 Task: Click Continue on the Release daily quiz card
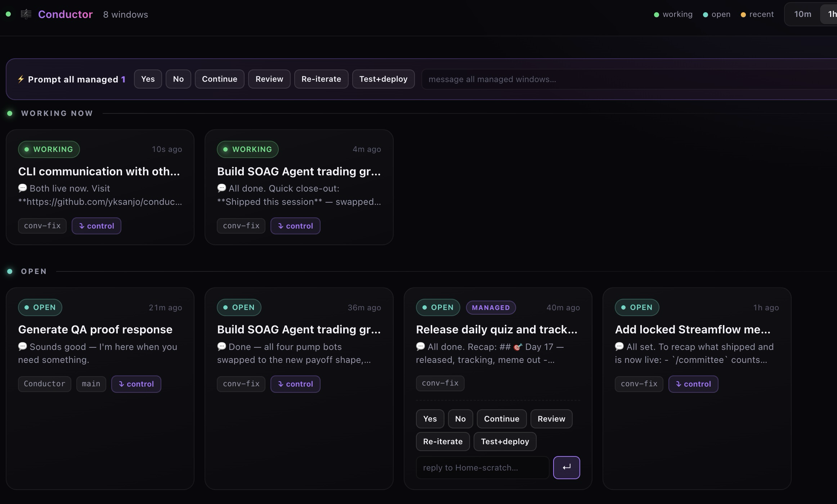point(502,419)
